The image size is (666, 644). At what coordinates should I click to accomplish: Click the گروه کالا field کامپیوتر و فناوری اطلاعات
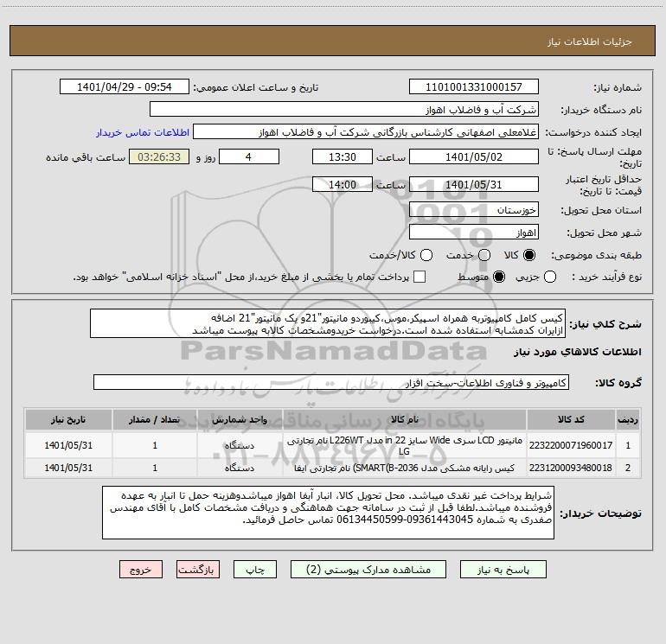pyautogui.click(x=331, y=382)
